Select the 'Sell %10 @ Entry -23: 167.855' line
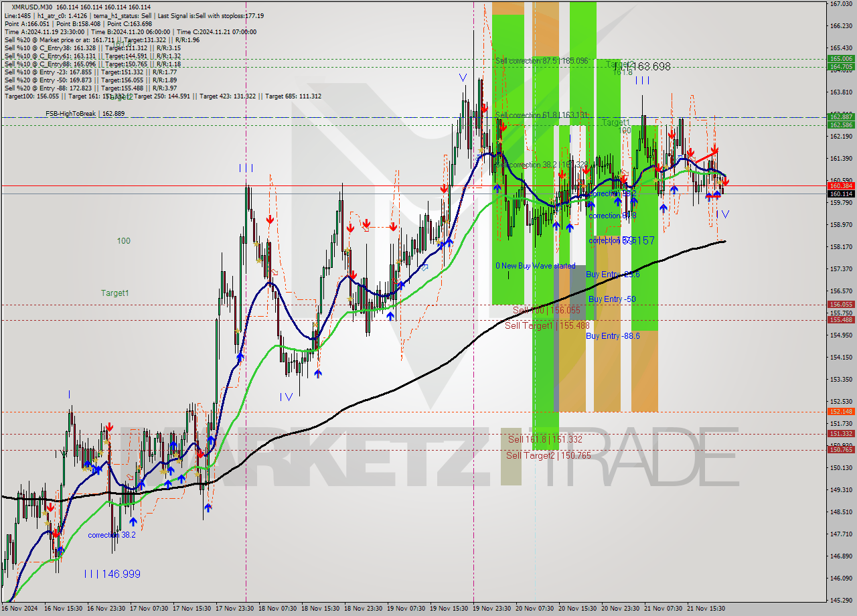857x616 pixels. pos(90,72)
